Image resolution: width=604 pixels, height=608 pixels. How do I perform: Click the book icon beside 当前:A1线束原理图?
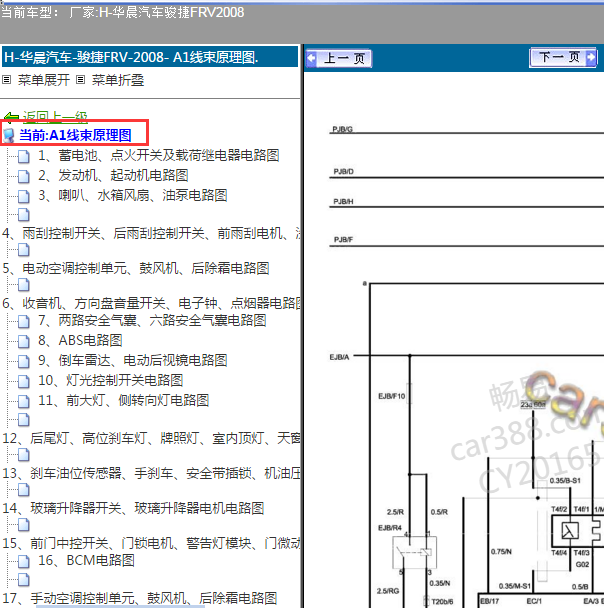pyautogui.click(x=9, y=135)
